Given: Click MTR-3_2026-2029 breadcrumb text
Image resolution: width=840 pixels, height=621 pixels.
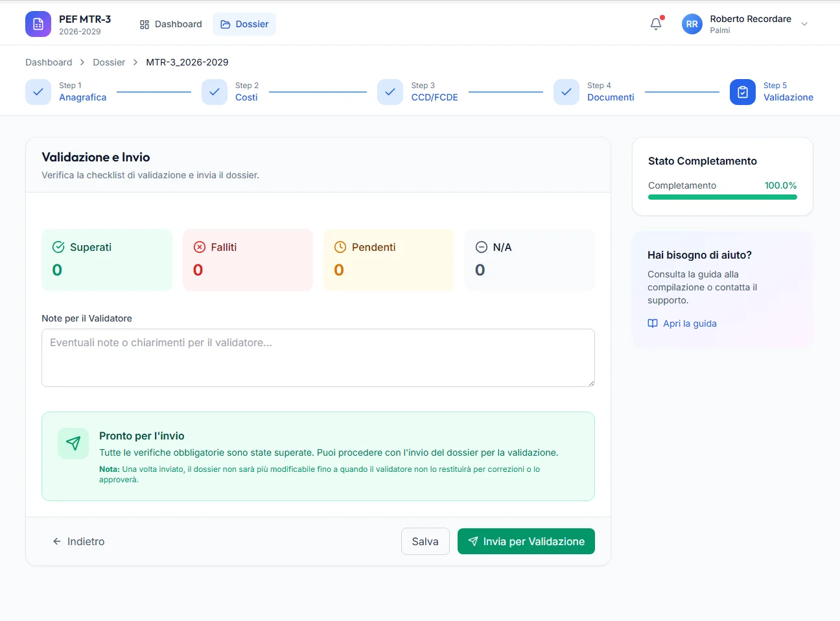Looking at the screenshot, I should pos(187,62).
